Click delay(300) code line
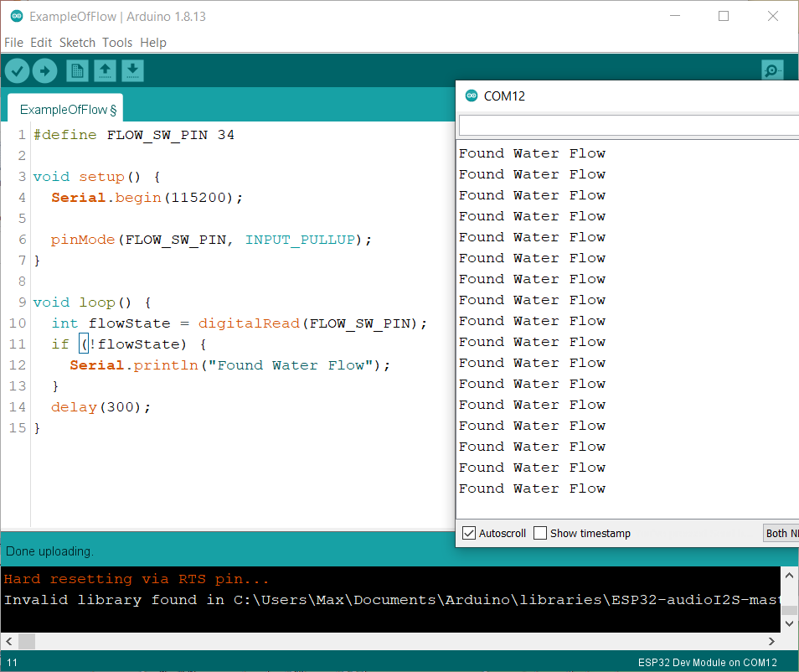 coord(101,407)
